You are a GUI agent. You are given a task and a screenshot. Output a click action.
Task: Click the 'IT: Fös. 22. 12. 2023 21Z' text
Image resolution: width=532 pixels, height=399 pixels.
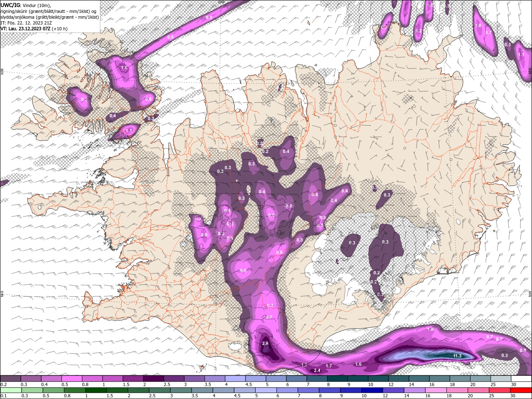(26, 23)
